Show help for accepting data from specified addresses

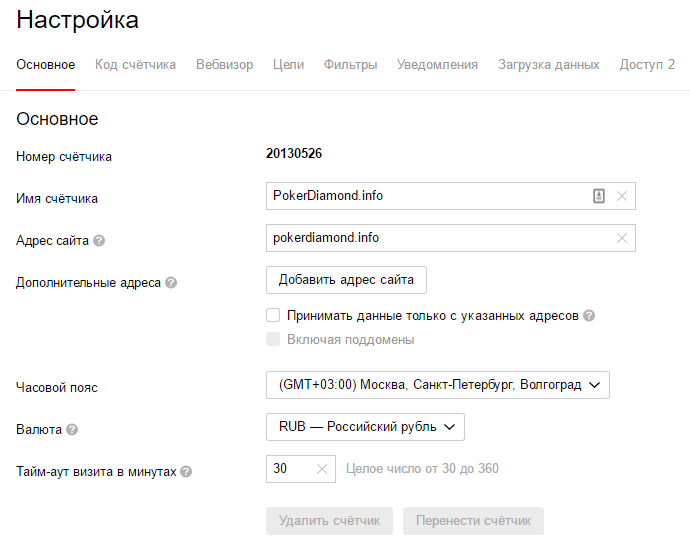coord(589,316)
